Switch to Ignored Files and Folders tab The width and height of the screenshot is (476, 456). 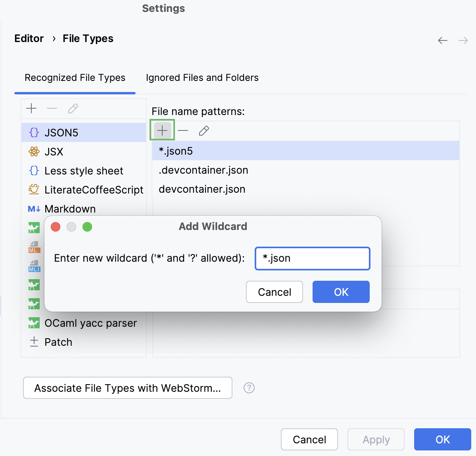coord(202,77)
